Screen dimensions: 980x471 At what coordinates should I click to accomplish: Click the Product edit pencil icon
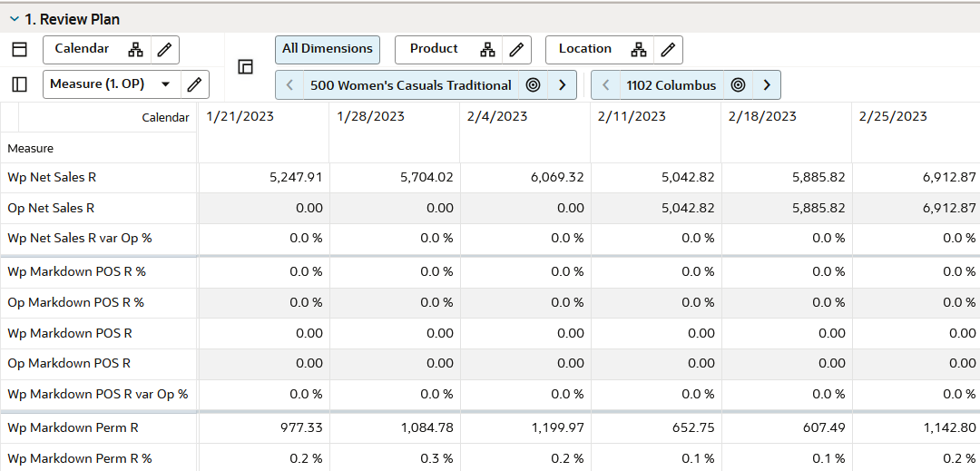point(515,50)
